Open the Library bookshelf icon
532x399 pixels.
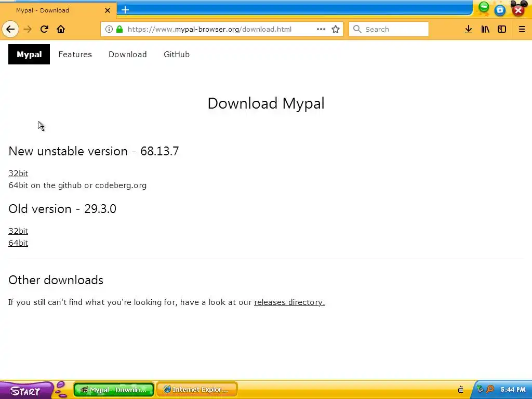(x=485, y=29)
